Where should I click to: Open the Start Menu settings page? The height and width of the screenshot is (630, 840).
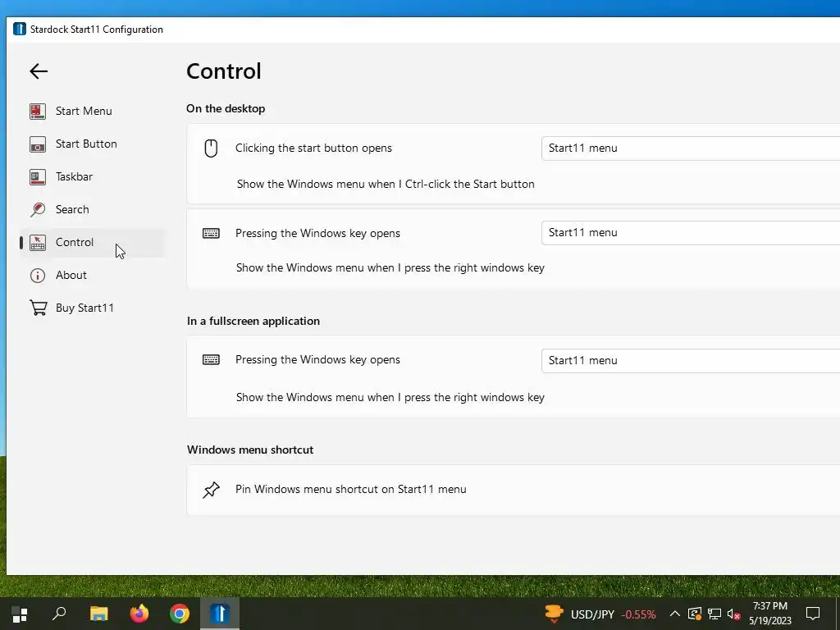pos(92,111)
